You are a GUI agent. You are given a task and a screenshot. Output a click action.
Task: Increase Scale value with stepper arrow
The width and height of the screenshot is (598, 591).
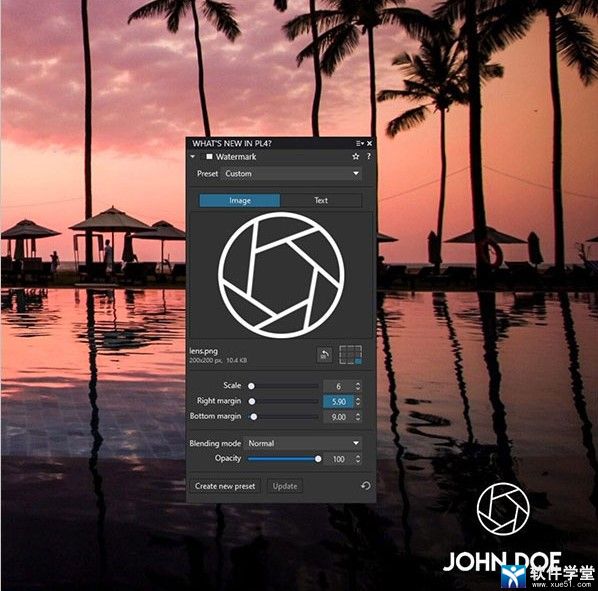[x=358, y=384]
